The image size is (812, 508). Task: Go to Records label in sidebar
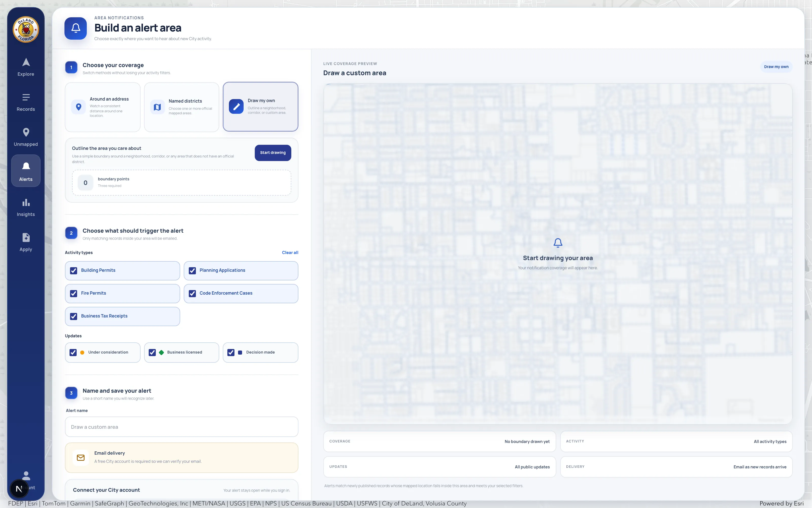coord(26,109)
